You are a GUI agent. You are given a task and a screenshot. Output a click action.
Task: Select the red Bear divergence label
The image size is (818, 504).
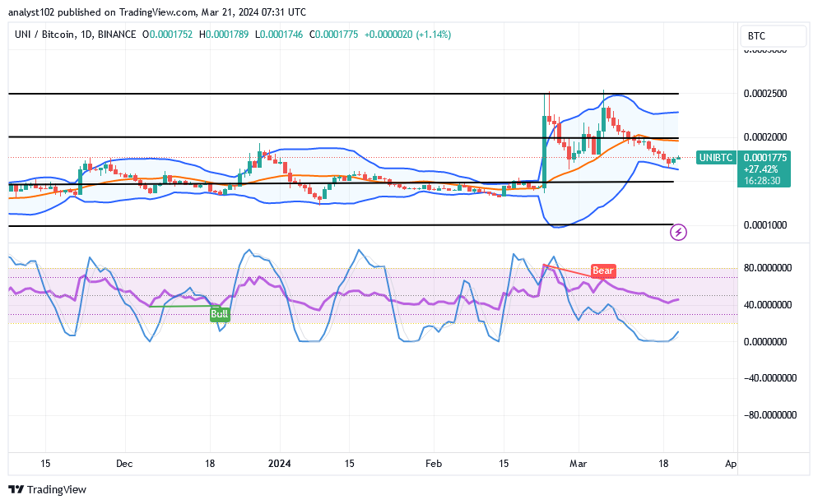click(x=603, y=270)
